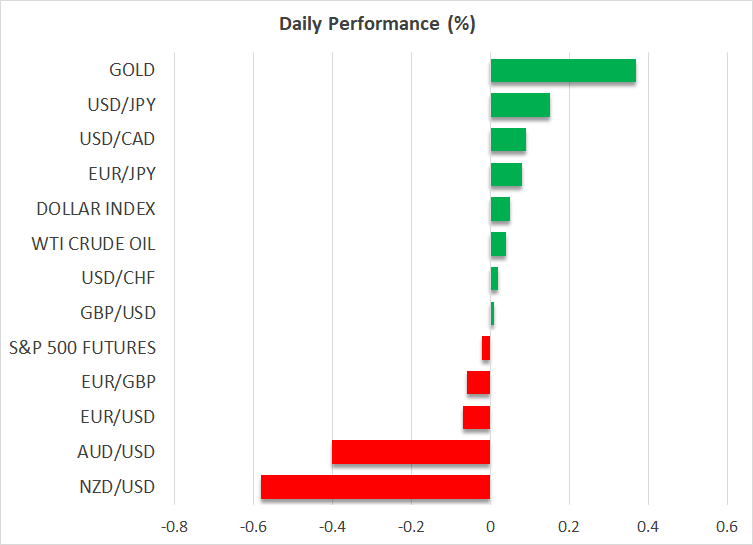
Task: Select the red AUD/USD bar
Action: point(411,452)
